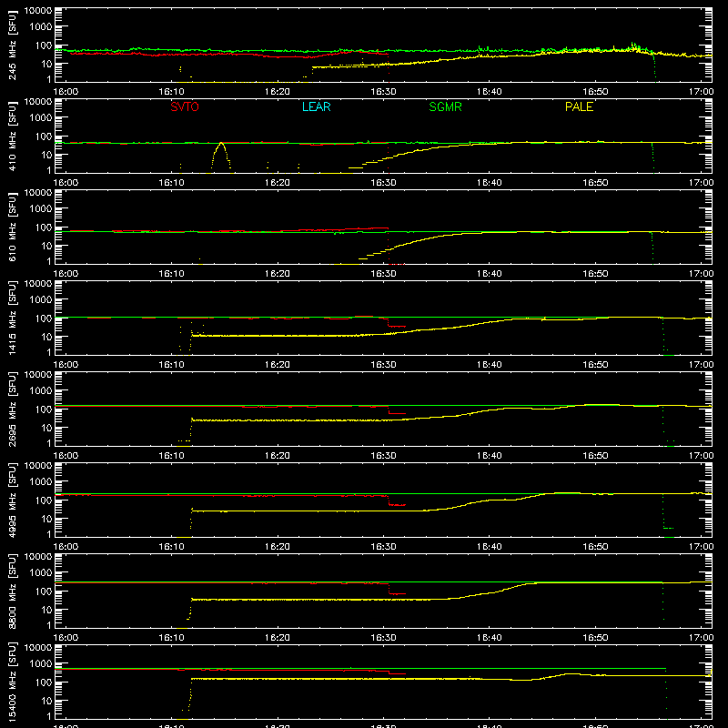This screenshot has width=728, height=728.
Task: Click the 1000 y-axis value in the 15400 MHz panel
Action: pyautogui.click(x=41, y=664)
